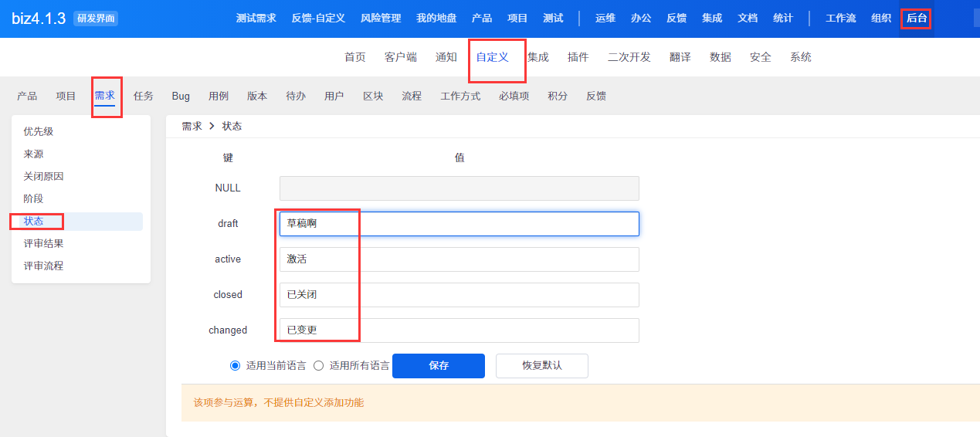Open 优先级 in the sidebar list
Screen dimensions: 980x437
[39, 132]
